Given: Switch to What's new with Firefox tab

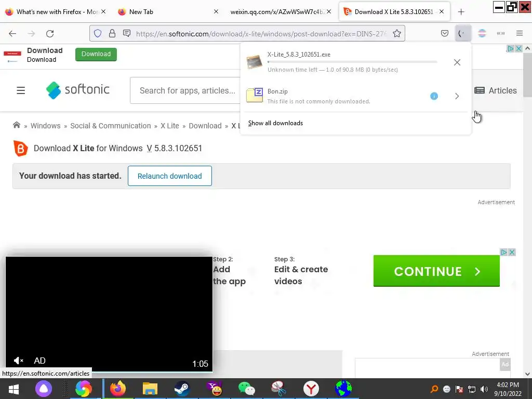Looking at the screenshot, I should 57,11.
